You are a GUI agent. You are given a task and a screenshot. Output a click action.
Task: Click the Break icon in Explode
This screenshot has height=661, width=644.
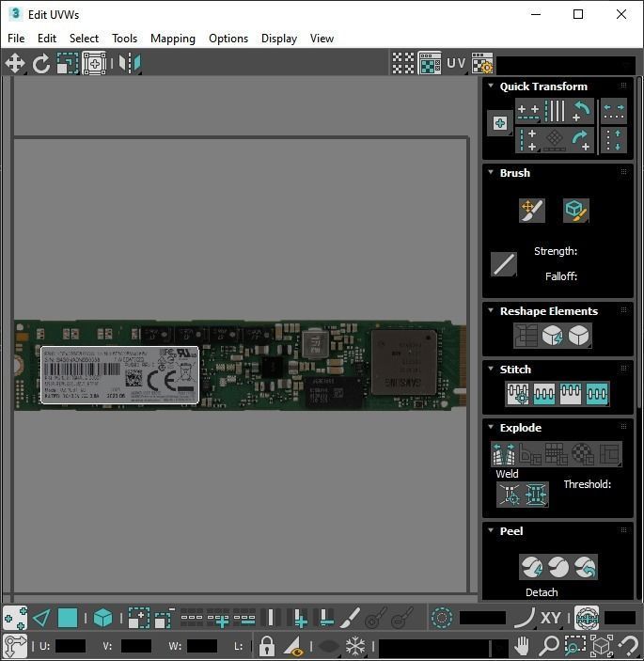[504, 454]
